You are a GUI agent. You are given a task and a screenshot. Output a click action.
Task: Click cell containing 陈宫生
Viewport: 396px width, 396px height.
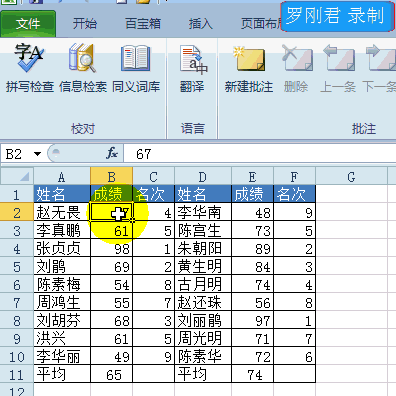point(203,230)
